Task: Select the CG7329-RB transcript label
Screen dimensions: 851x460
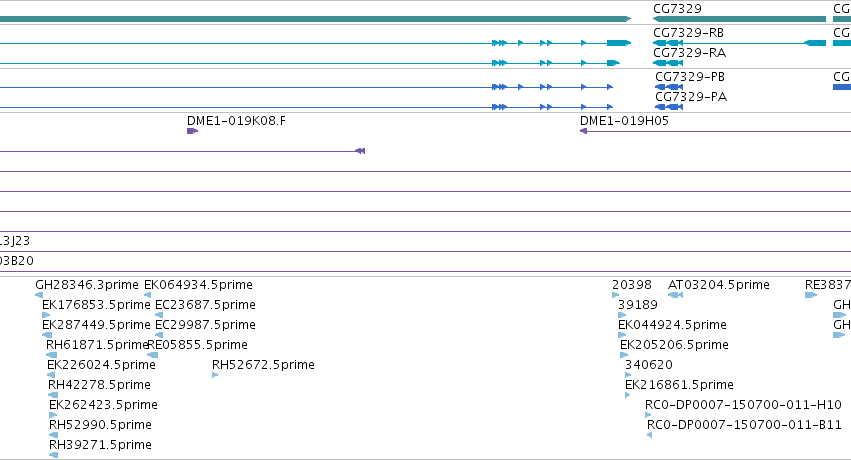Action: tap(689, 33)
